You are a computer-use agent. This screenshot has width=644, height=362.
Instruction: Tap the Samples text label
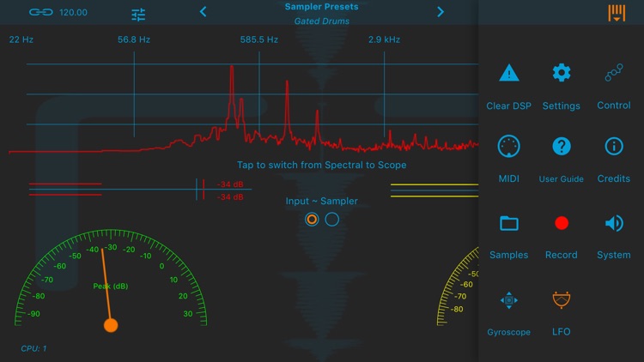(x=509, y=255)
